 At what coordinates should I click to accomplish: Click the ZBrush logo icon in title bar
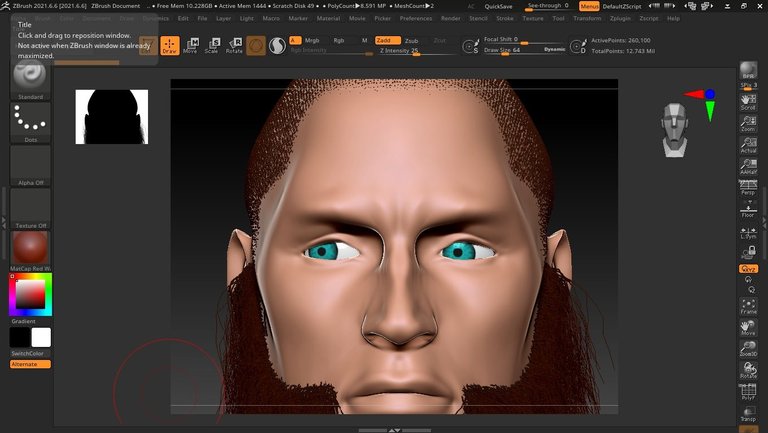click(x=5, y=6)
